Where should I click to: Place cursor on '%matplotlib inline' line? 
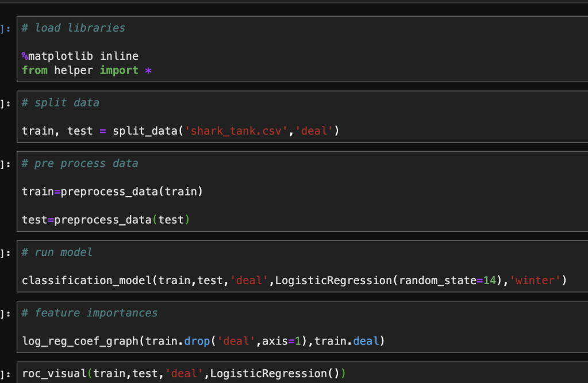click(80, 56)
